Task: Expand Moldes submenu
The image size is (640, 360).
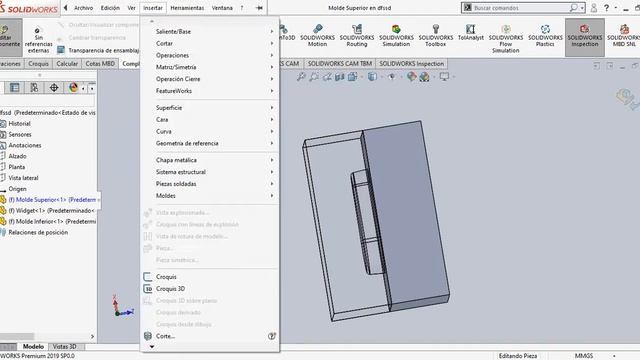Action: point(210,196)
